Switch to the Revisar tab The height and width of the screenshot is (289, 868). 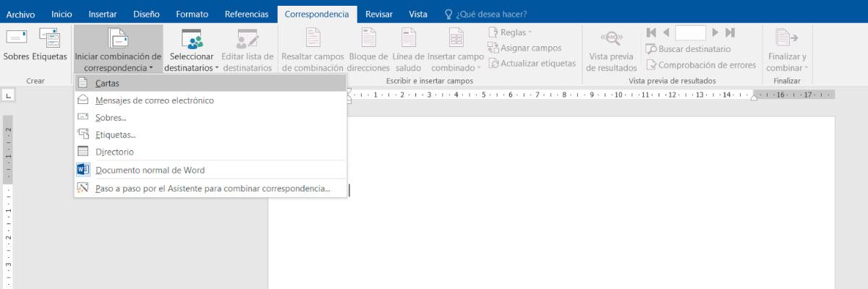coord(379,14)
